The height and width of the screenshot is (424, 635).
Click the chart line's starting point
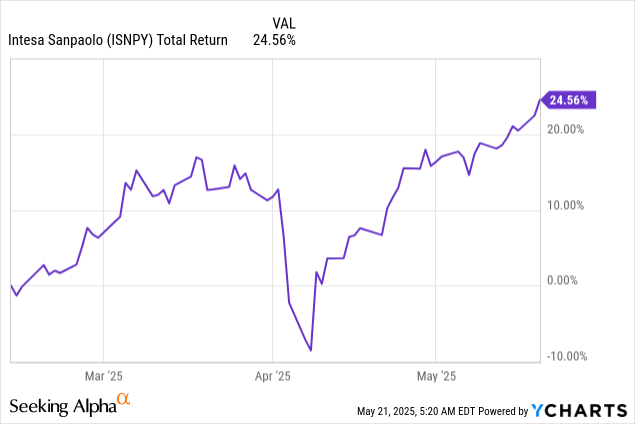10,286
